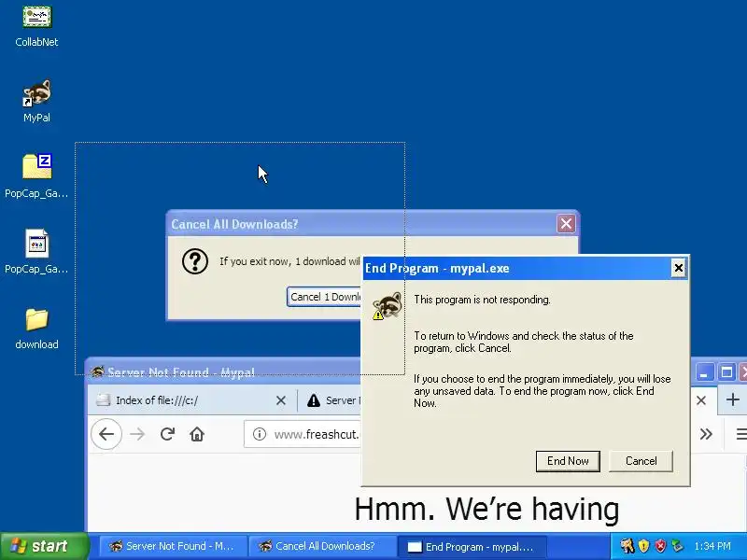Go to the Mypal home page icon
Image resolution: width=747 pixels, height=560 pixels.
click(197, 434)
